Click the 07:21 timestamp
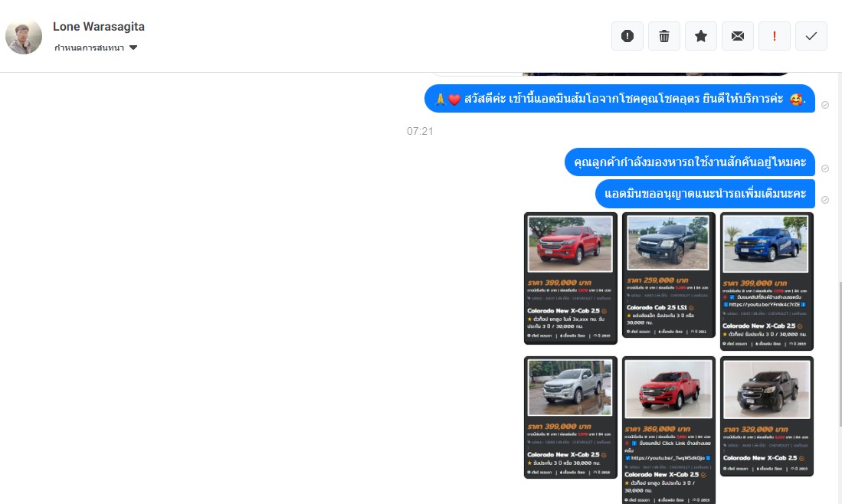 [x=420, y=131]
